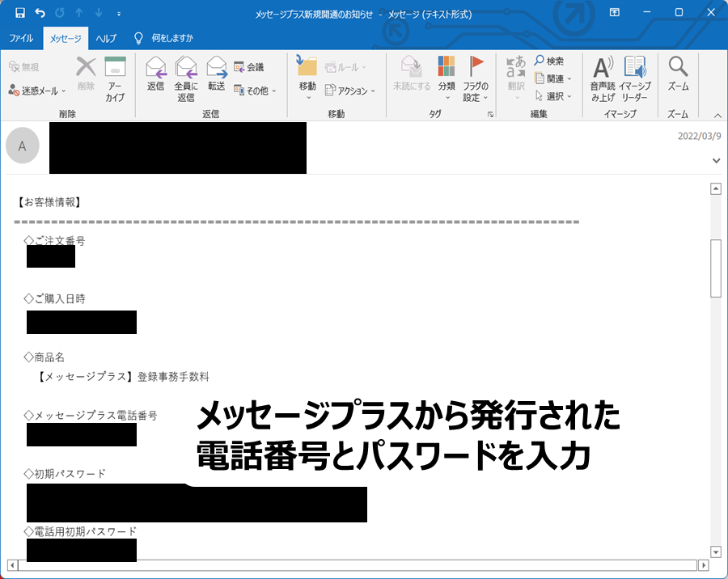Click the ◇商品名 label
The width and height of the screenshot is (728, 579).
(x=44, y=357)
